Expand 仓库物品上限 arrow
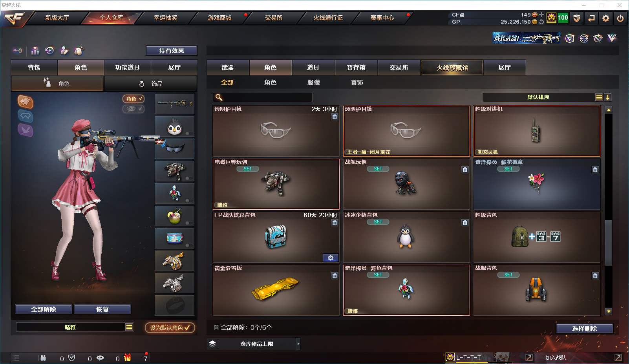 point(298,344)
